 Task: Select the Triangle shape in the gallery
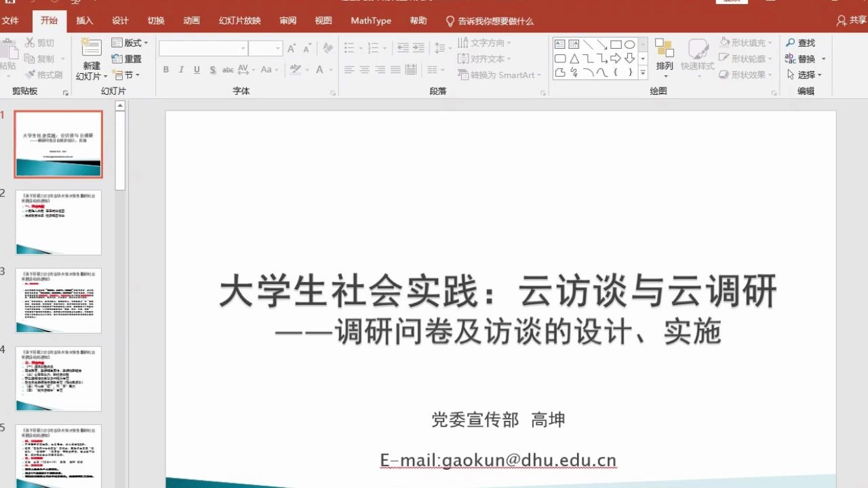[574, 58]
